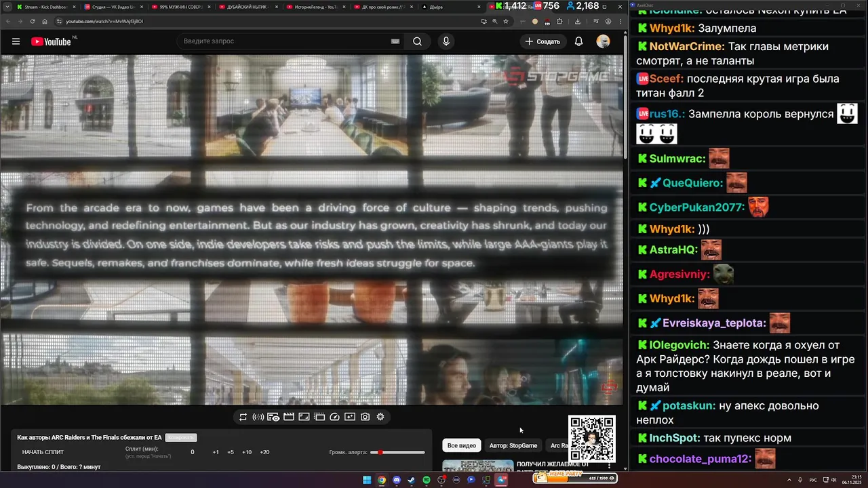Screen dimensions: 868x488
Task: Adjust the Громк. алерта volume slider
Action: pyautogui.click(x=397, y=452)
